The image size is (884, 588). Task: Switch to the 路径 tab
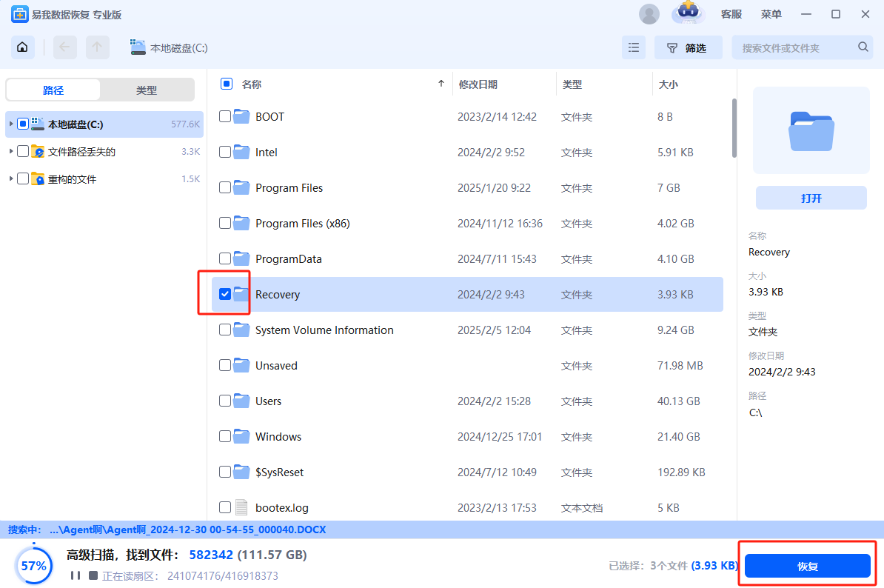[53, 90]
